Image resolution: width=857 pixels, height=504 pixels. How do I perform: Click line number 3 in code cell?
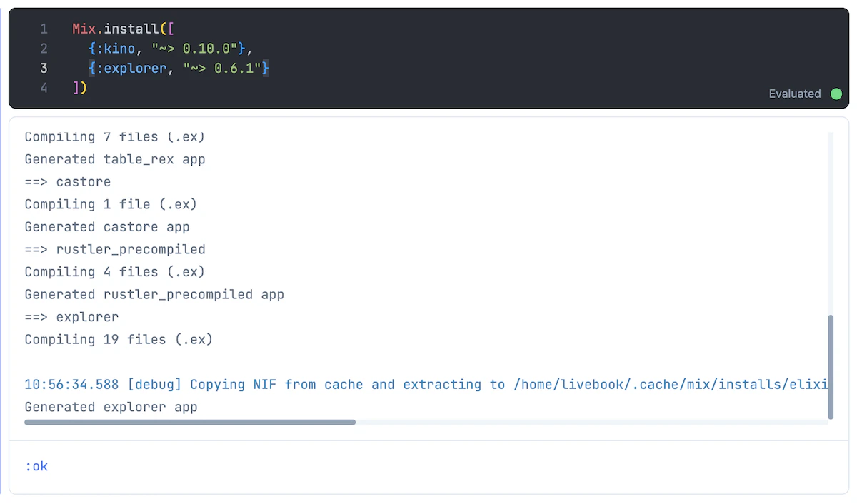pyautogui.click(x=44, y=69)
